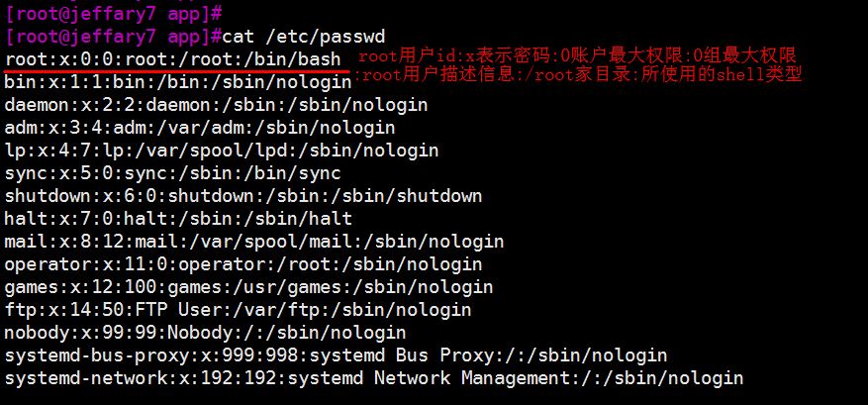The height and width of the screenshot is (405, 868).
Task: Click the cat /etc/passwd command text
Action: point(304,37)
